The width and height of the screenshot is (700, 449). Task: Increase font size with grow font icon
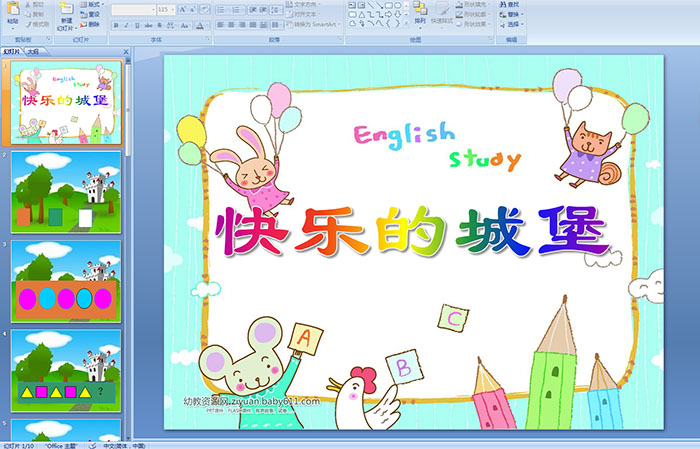[183, 10]
